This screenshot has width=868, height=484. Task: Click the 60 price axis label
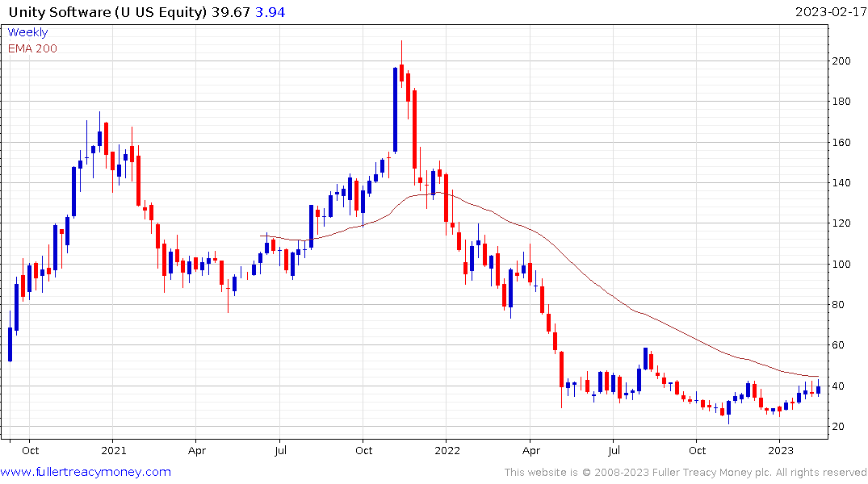[839, 345]
